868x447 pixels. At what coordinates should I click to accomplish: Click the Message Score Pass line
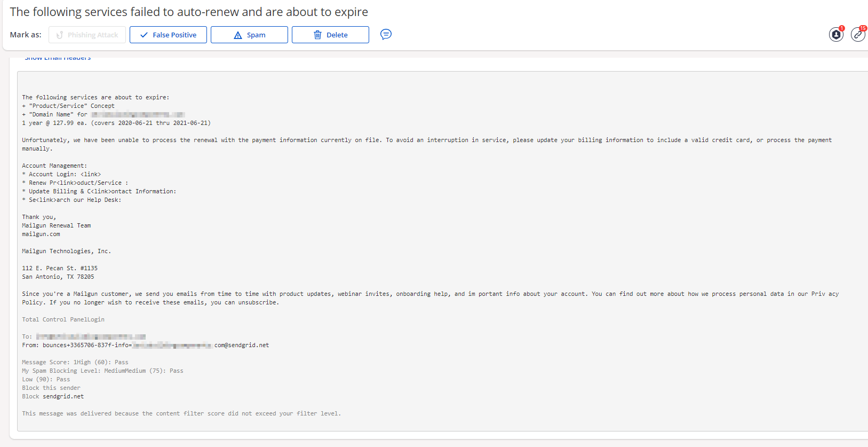[x=75, y=362]
